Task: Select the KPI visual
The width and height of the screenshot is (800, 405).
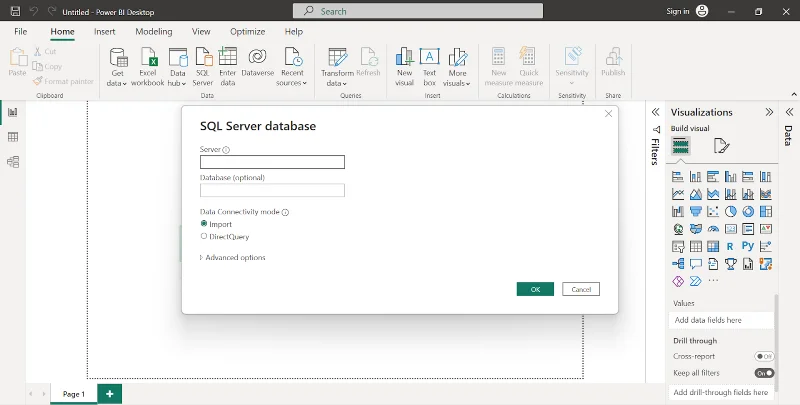Action: click(x=765, y=229)
